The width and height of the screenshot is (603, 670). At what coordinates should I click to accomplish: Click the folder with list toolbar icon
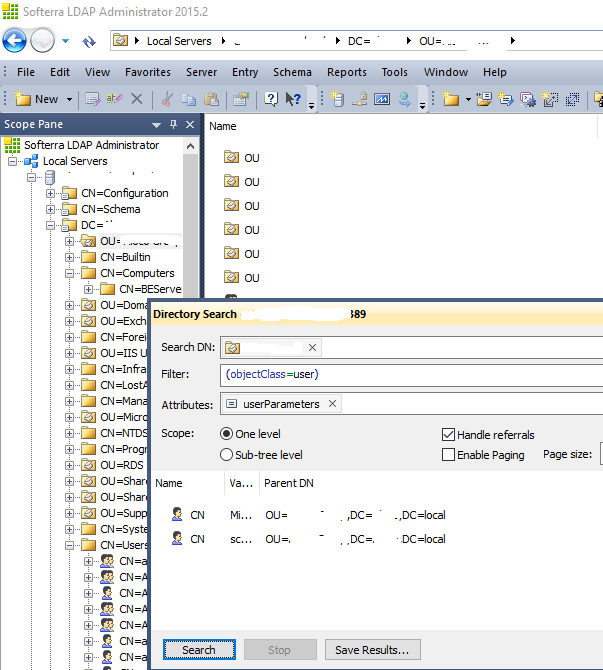[484, 99]
